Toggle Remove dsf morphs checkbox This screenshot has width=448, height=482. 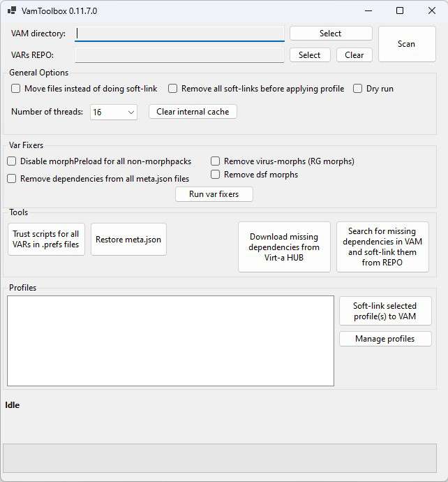(216, 175)
